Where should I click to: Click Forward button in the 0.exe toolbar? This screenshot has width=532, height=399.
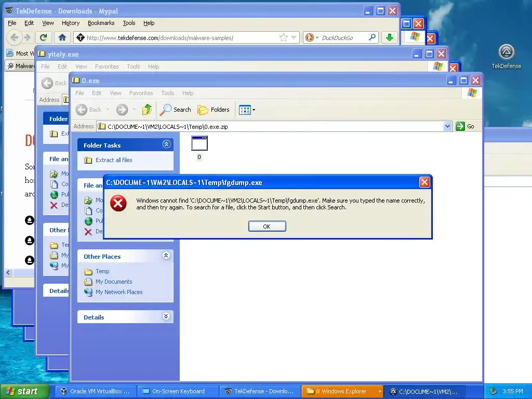(122, 110)
